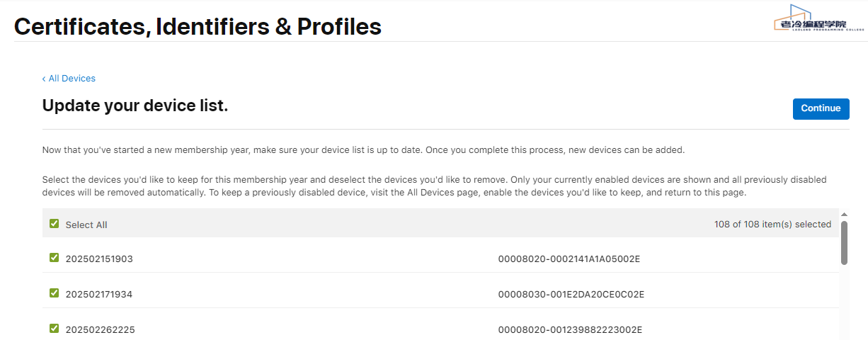Click the device list scrollbar thumb
This screenshot has height=340, width=868.
click(844, 242)
